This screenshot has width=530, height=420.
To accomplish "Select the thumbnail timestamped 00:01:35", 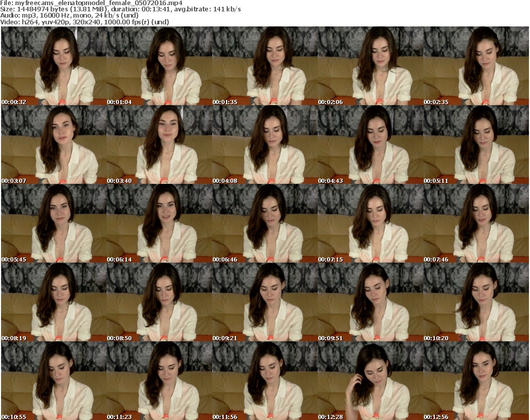I will (265, 66).
